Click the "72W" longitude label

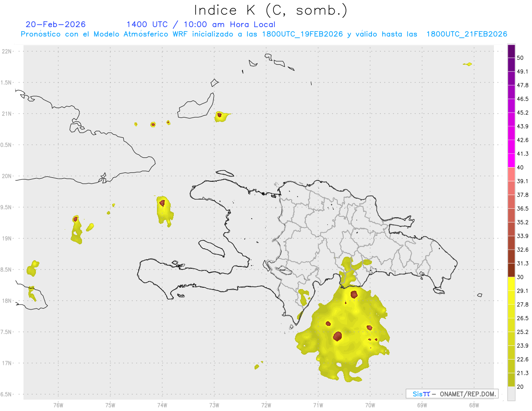pyautogui.click(x=266, y=404)
